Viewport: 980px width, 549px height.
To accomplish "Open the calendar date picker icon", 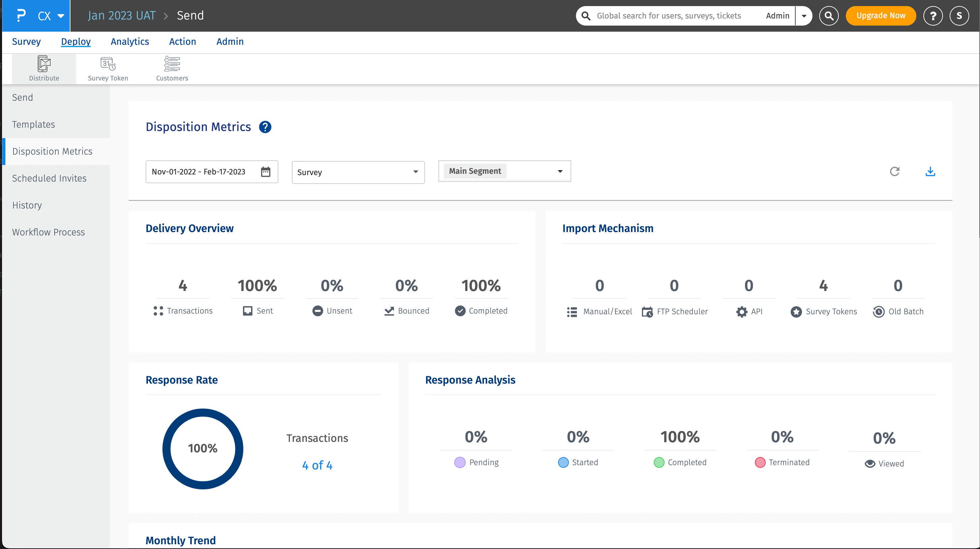I will [x=266, y=172].
